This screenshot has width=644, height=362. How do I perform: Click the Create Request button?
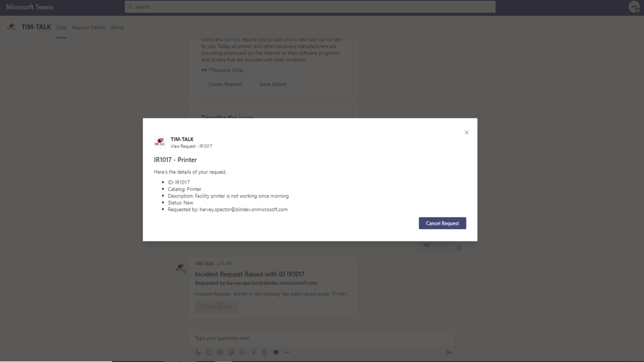[225, 84]
